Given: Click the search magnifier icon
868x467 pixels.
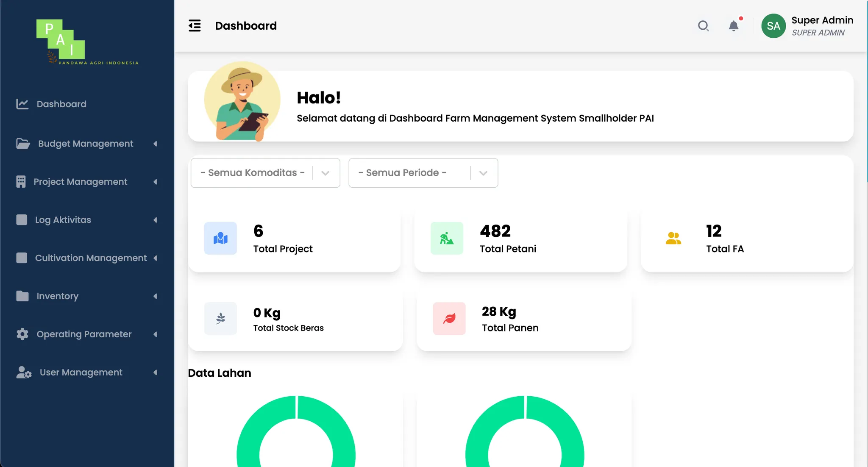Looking at the screenshot, I should 703,26.
